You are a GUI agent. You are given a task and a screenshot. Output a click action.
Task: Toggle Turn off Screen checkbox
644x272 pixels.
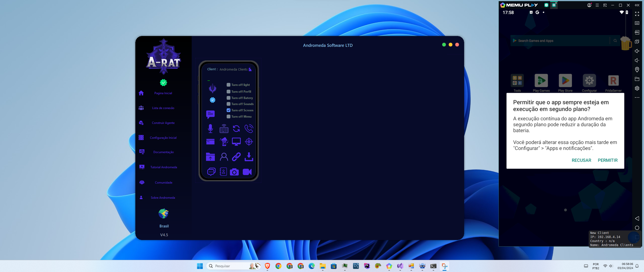229,110
